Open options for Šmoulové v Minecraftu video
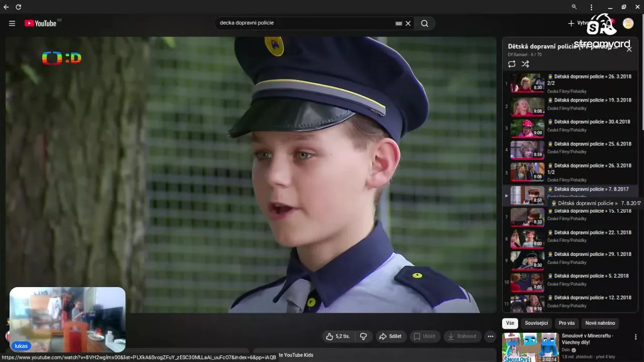644x362 pixels. pyautogui.click(x=635, y=337)
